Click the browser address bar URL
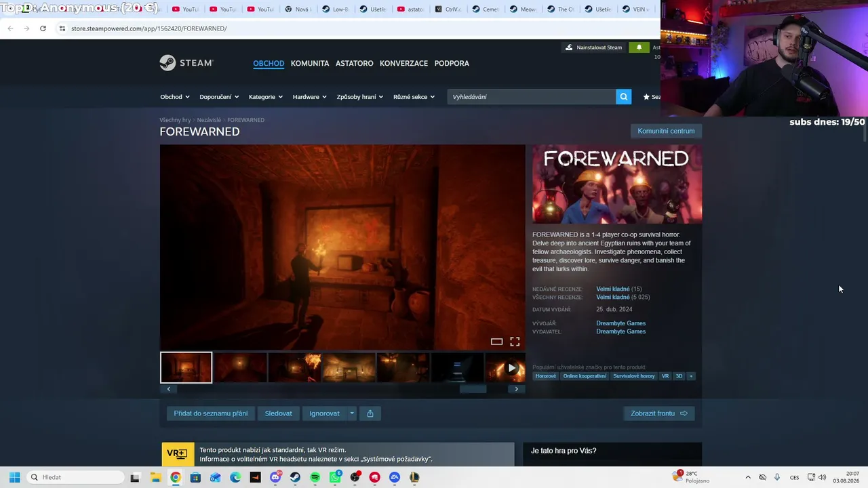868x488 pixels. pyautogui.click(x=149, y=28)
